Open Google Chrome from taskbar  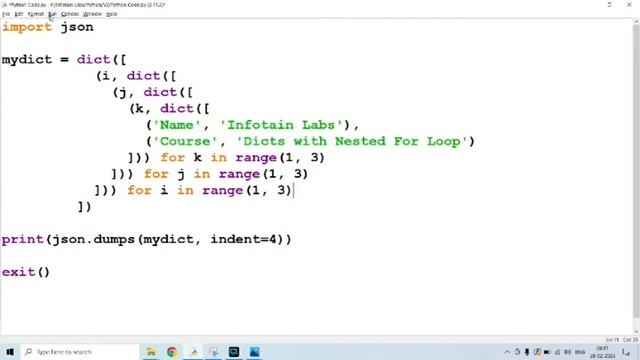tap(172, 352)
